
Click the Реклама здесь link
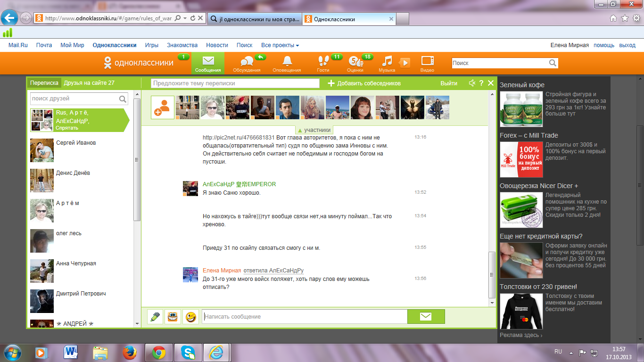point(521,335)
